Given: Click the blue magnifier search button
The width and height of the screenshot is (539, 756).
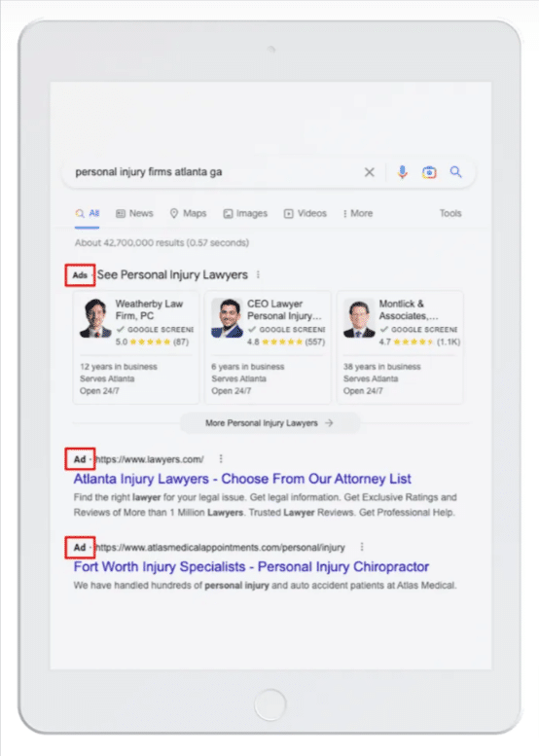Looking at the screenshot, I should tap(455, 171).
